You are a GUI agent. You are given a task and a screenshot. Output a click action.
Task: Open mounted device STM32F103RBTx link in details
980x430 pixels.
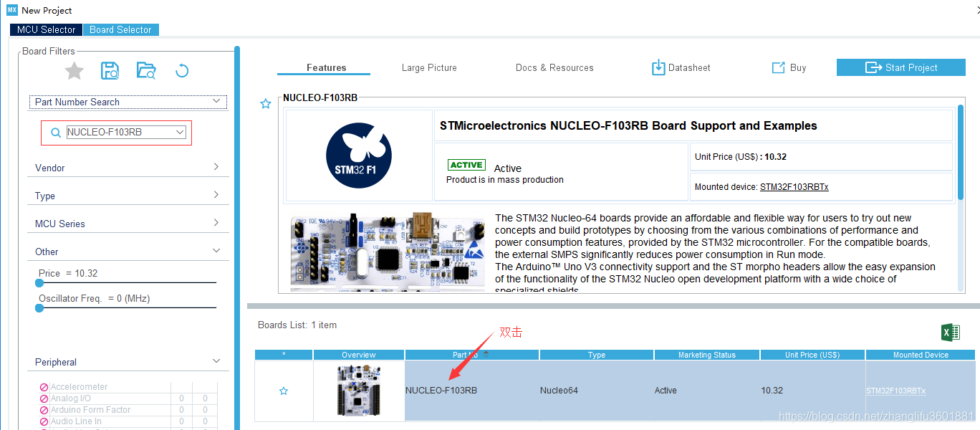(x=794, y=187)
